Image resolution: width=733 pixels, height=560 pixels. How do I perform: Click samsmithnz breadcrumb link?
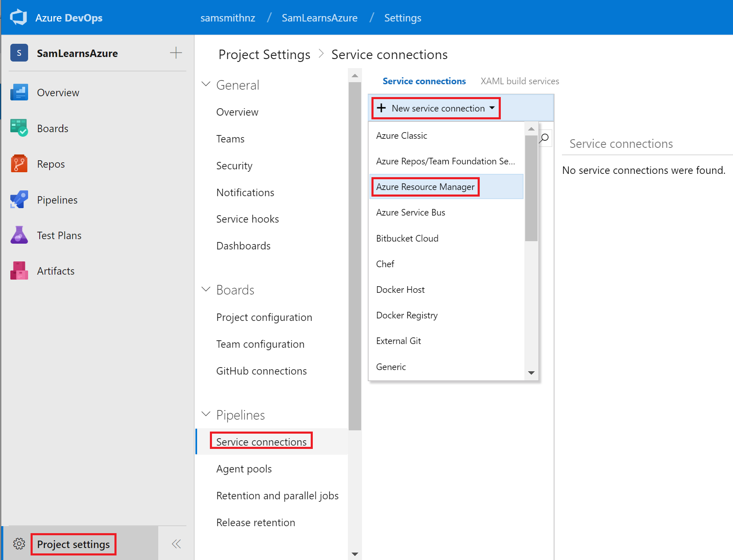228,18
